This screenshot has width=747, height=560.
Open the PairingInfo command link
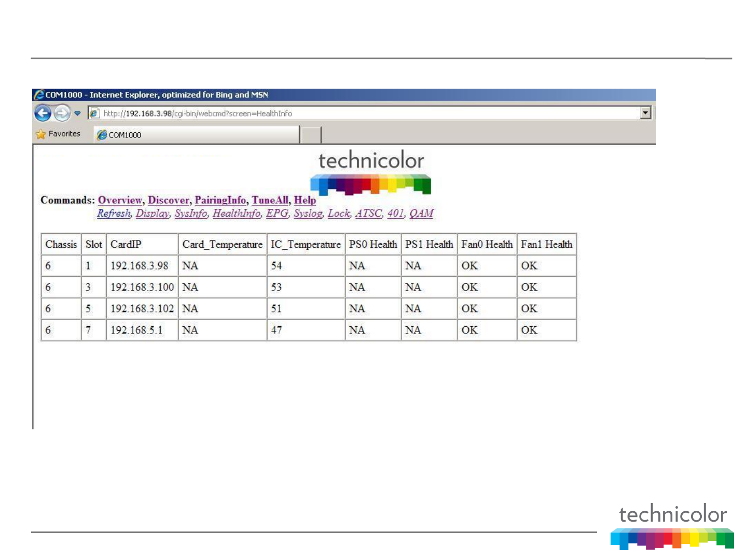click(220, 200)
